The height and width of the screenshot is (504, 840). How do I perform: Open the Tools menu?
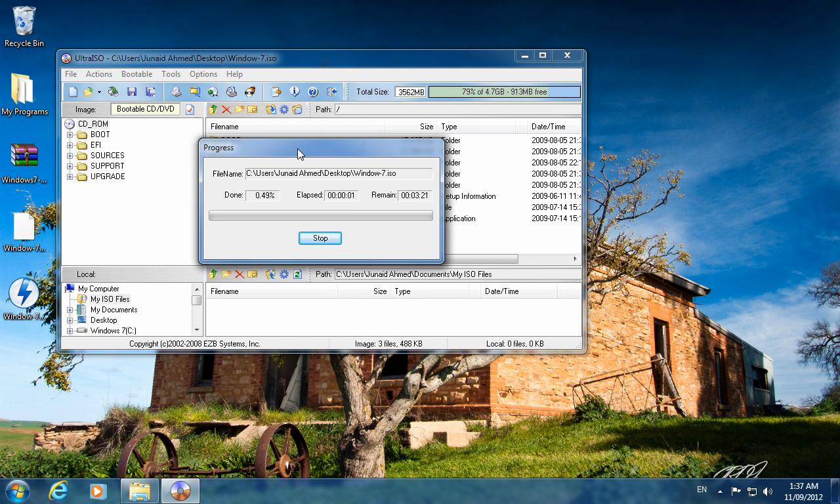171,74
